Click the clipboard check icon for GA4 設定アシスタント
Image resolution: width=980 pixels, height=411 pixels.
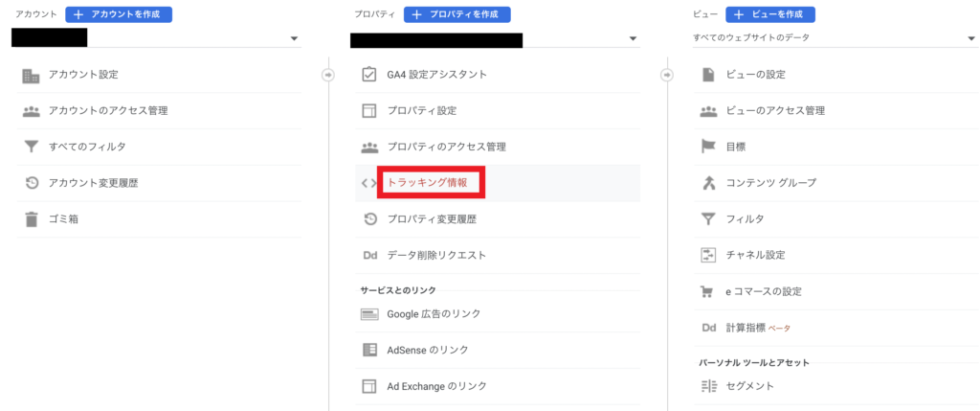(369, 75)
